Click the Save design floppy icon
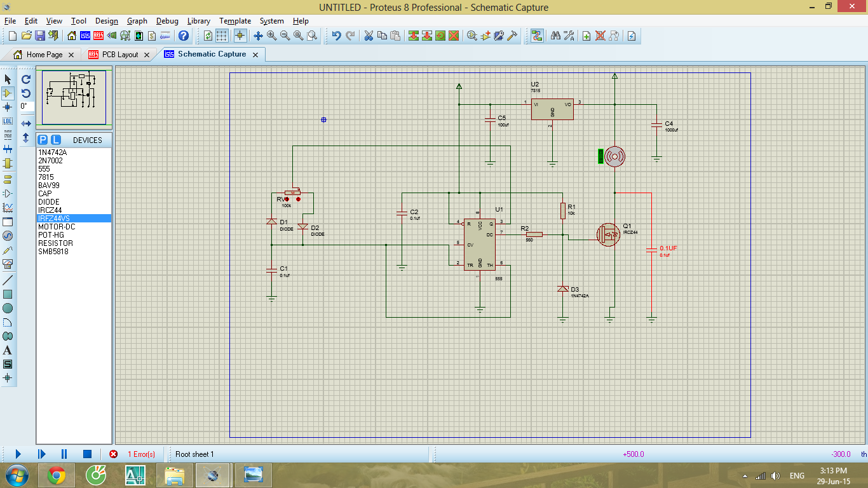868x488 pixels. click(x=39, y=36)
